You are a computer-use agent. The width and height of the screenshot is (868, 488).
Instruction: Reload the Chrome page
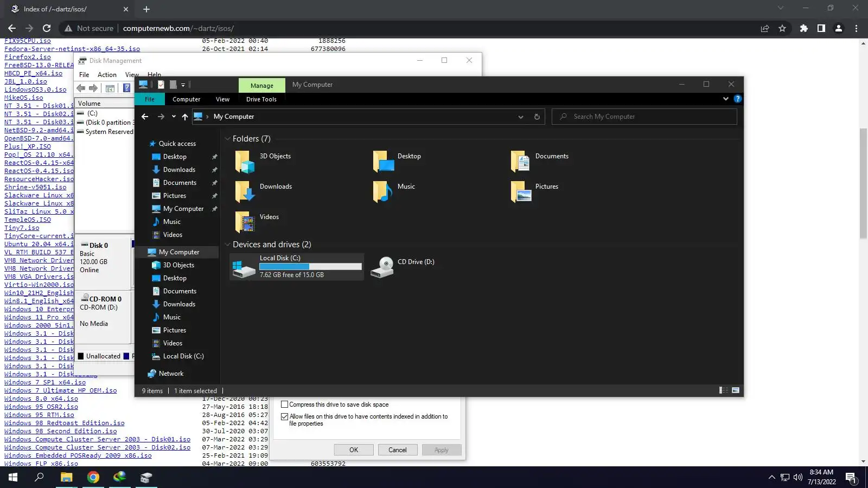[47, 28]
